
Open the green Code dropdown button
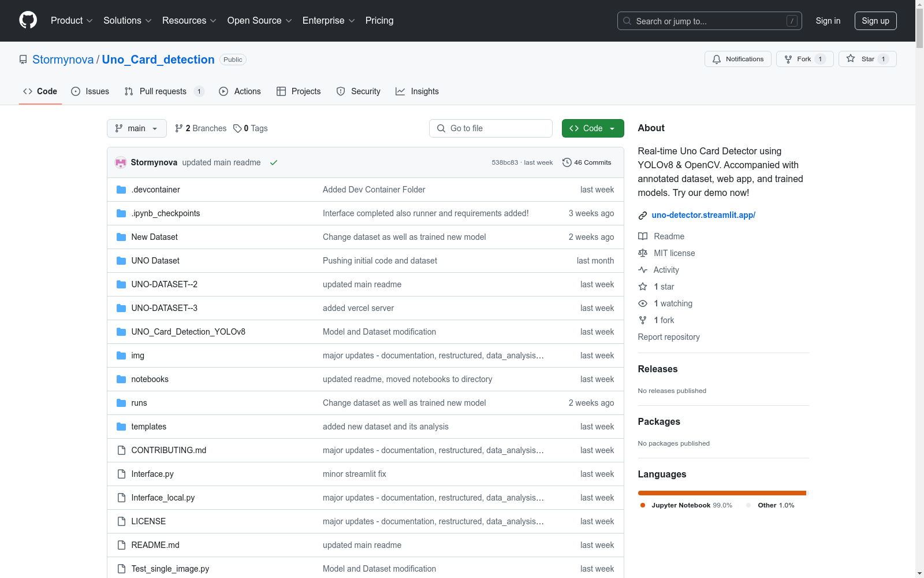(x=593, y=128)
